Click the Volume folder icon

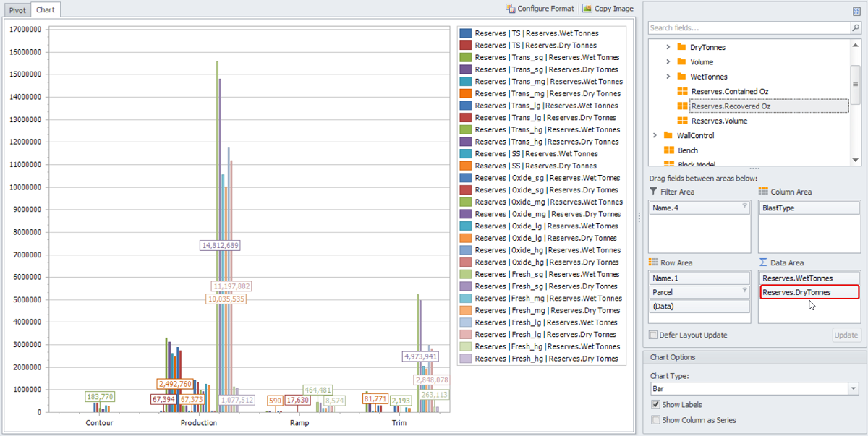tap(681, 62)
